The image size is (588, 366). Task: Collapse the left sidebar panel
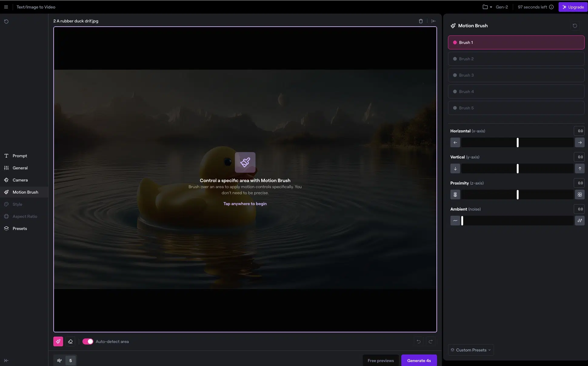pyautogui.click(x=6, y=361)
